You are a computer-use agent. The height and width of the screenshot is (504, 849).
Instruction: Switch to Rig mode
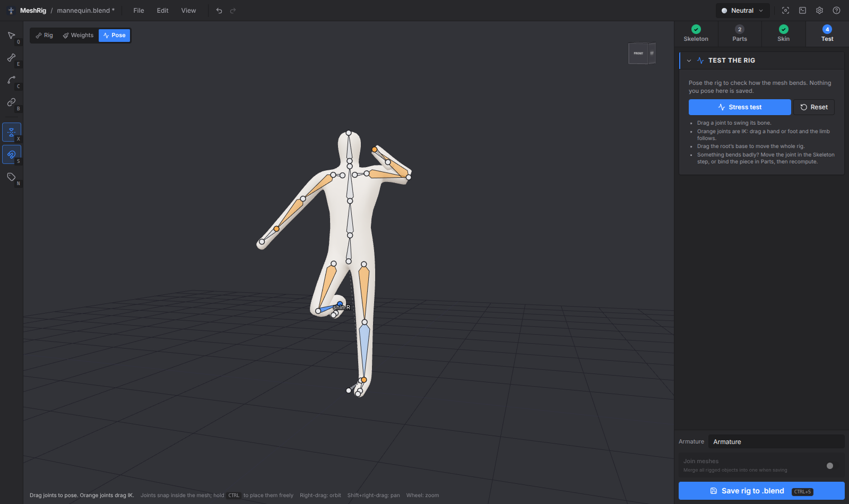click(45, 36)
